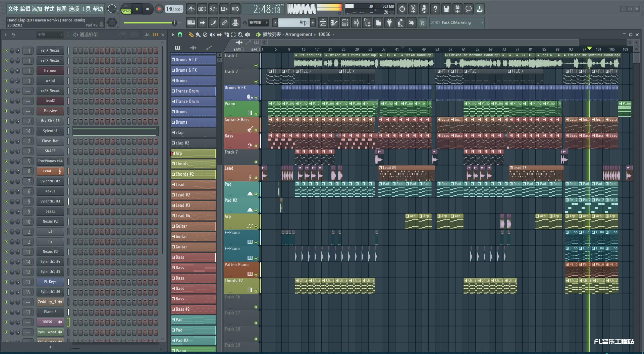Open the channel rack menu arrow
Image resolution: width=644 pixels, height=354 pixels.
click(6, 35)
